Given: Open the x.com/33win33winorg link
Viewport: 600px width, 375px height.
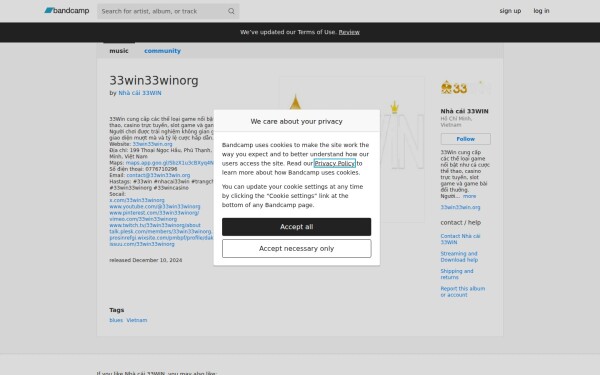Looking at the screenshot, I should [137, 200].
